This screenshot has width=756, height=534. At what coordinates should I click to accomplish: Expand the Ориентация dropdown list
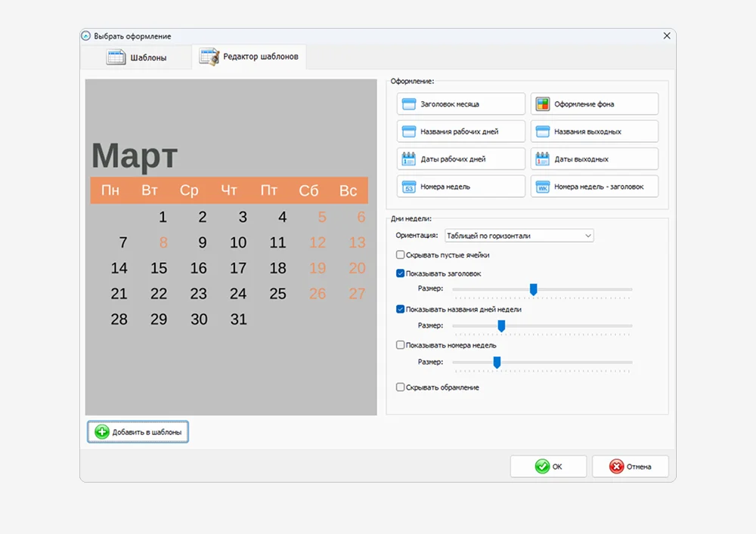(x=519, y=236)
